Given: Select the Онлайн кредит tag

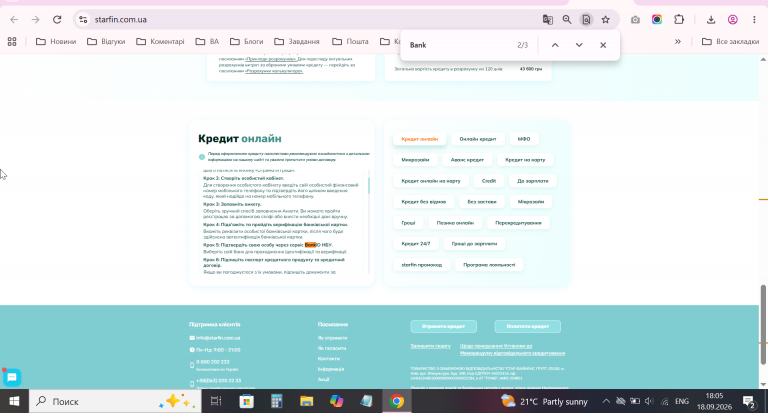Looking at the screenshot, I should tap(478, 139).
